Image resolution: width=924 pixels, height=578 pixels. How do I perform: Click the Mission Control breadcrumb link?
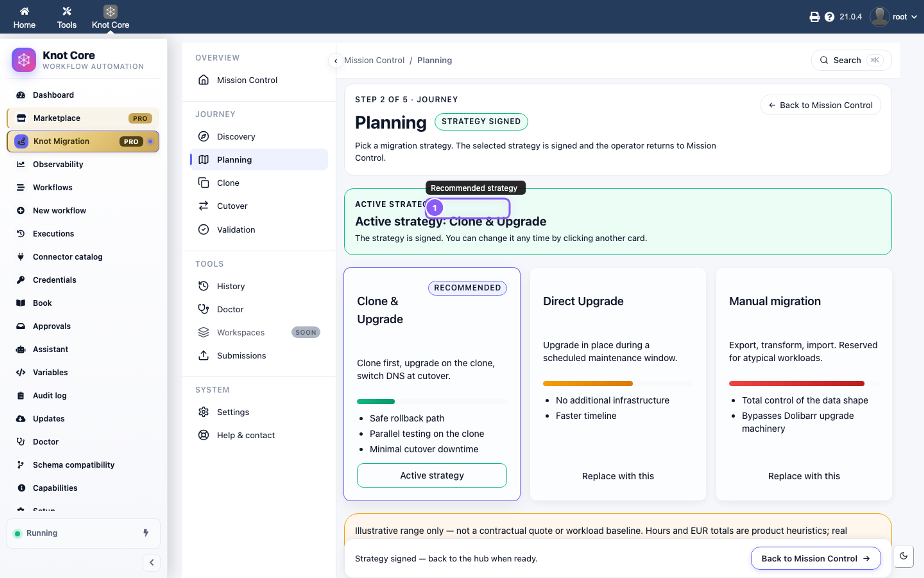click(374, 60)
